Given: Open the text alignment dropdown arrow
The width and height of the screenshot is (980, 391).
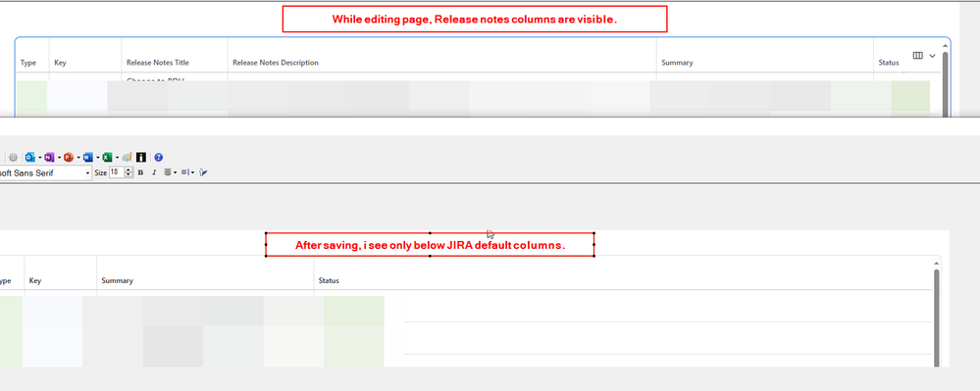Looking at the screenshot, I should point(176,172).
